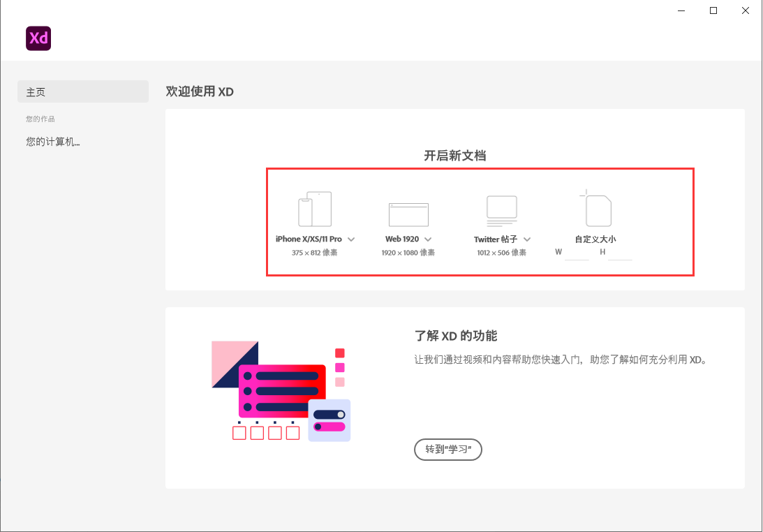Screen dimensions: 763x532
Task: Select the Web 1920 artboard icon
Action: (x=409, y=214)
